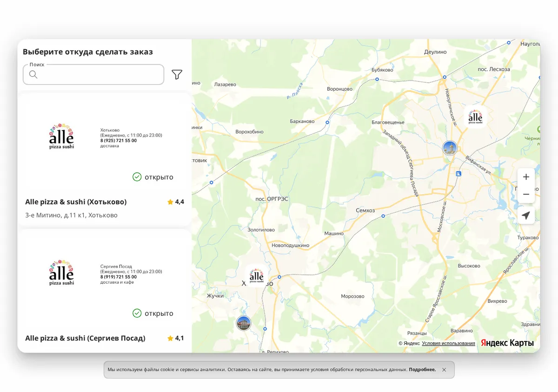Select the Alle marker in Сергиев Посад on map
The width and height of the screenshot is (558, 392).
[475, 116]
